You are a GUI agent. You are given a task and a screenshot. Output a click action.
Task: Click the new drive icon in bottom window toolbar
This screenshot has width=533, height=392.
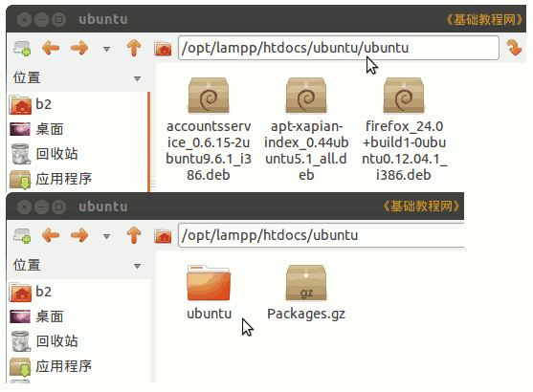(22, 235)
